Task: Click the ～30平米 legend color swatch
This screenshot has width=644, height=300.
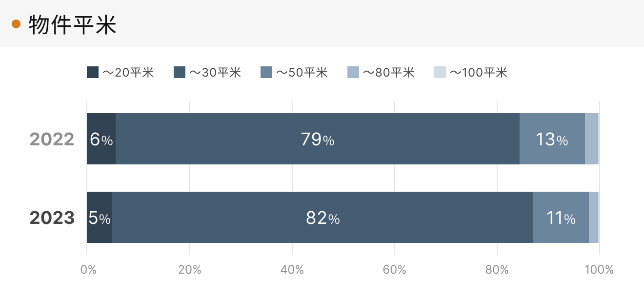Action: coord(180,72)
